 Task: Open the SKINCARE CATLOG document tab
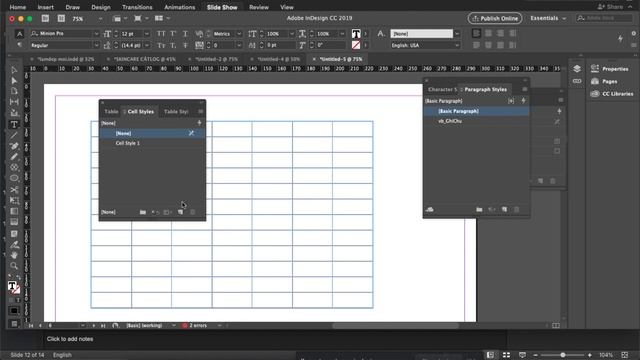[144, 59]
